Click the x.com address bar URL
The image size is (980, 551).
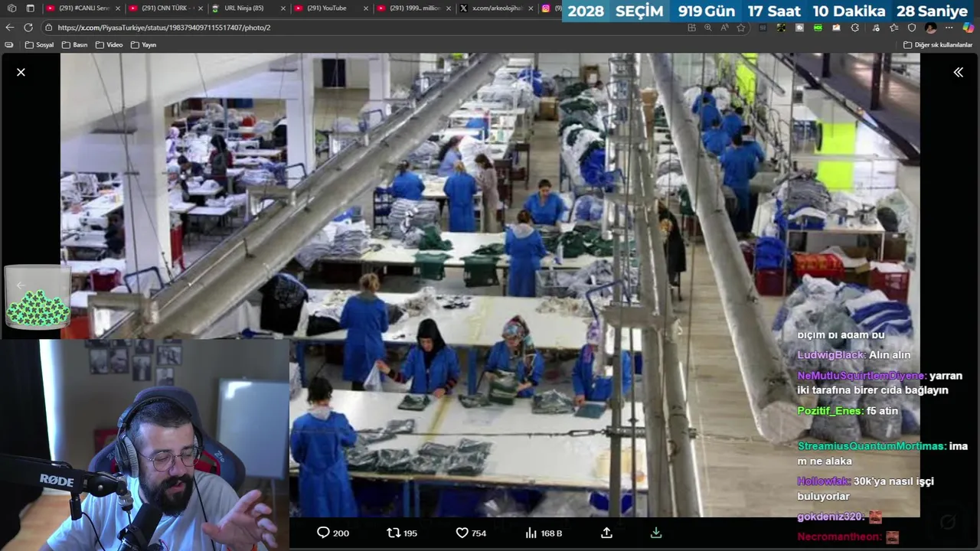[x=164, y=28]
